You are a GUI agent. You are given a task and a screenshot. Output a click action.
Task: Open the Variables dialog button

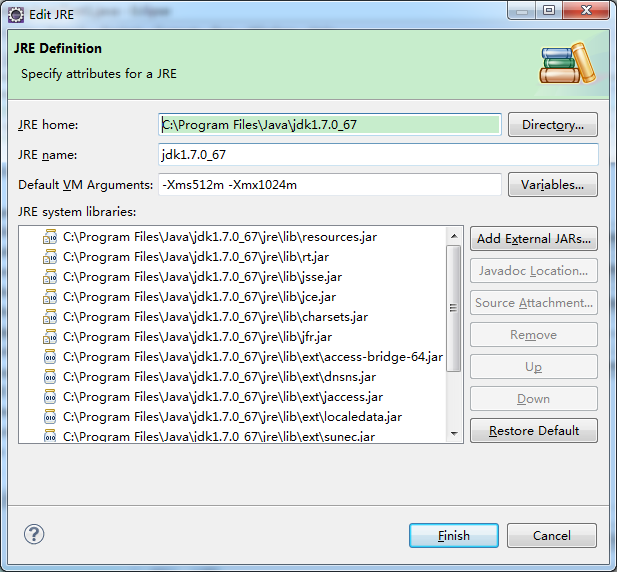[553, 185]
